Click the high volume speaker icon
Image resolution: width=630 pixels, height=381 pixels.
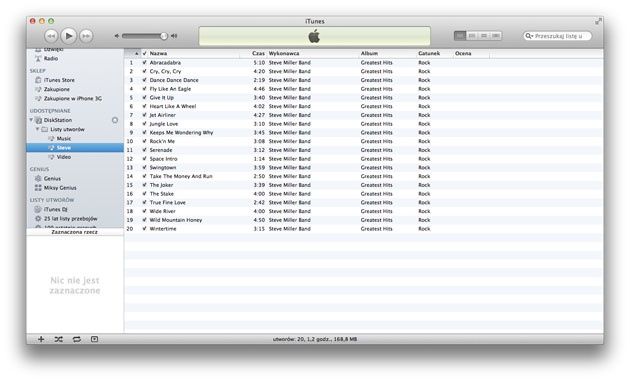(174, 36)
